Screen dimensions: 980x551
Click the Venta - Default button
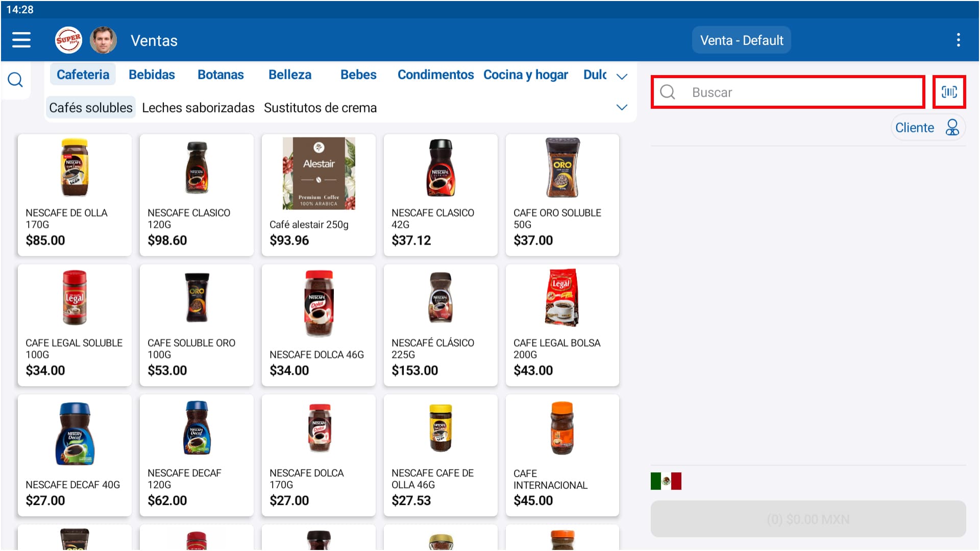click(741, 40)
